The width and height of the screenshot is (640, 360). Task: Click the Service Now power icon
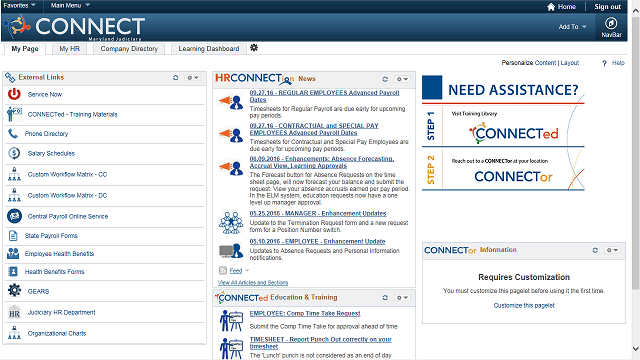(14, 94)
